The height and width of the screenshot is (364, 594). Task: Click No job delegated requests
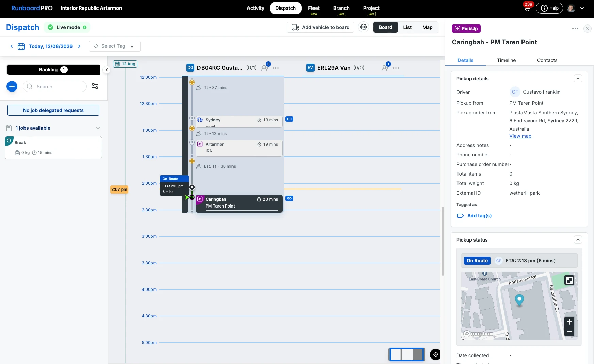pos(53,110)
